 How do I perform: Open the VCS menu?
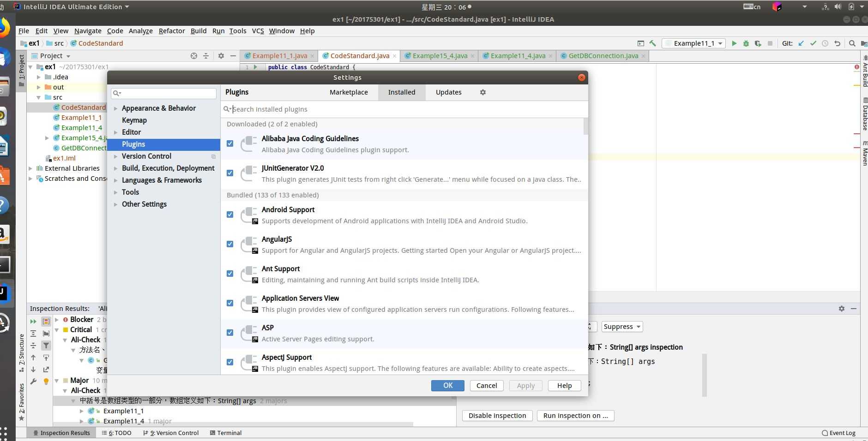coord(258,31)
